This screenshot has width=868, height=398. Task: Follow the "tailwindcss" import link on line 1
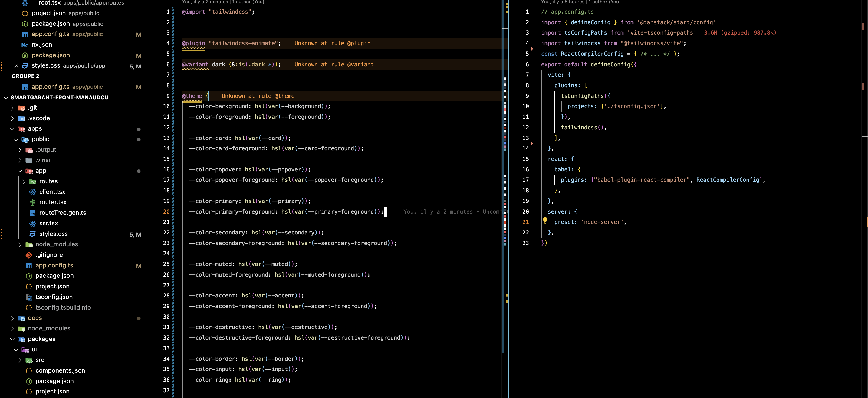230,12
